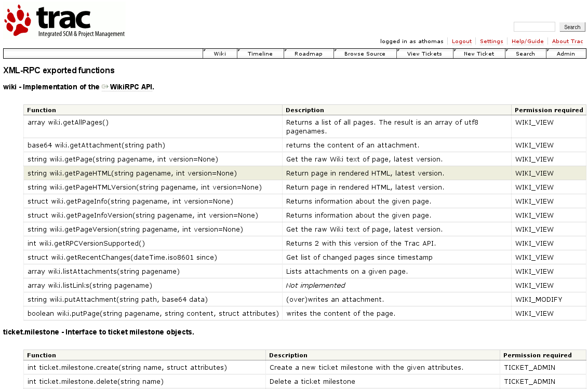Select the wiki.getPageHTML function row
This screenshot has height=389, width=588.
coord(132,173)
